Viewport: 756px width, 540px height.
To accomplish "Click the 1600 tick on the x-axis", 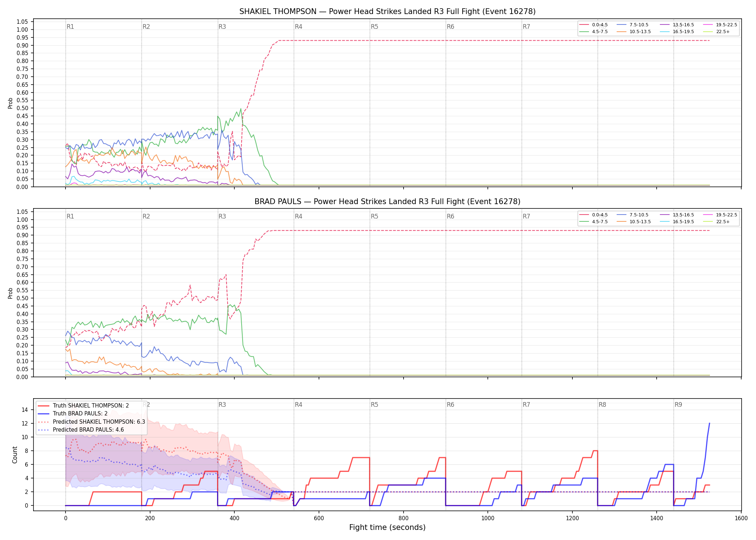I will [x=741, y=518].
